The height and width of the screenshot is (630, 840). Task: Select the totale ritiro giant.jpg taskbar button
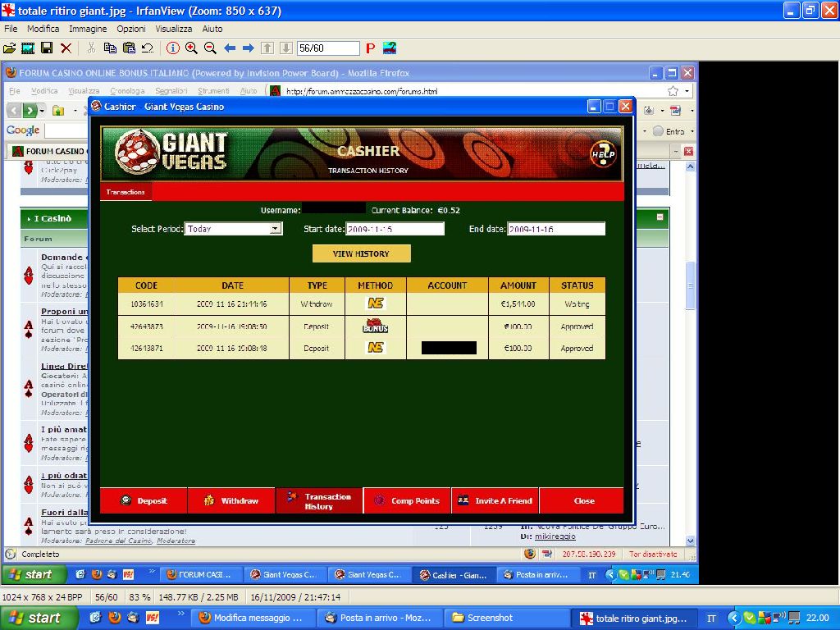pyautogui.click(x=635, y=618)
